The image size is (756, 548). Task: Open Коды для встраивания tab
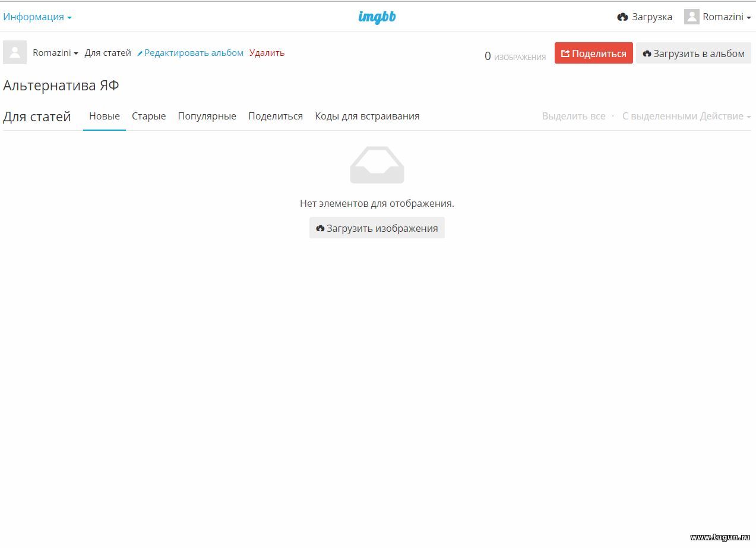coord(367,116)
